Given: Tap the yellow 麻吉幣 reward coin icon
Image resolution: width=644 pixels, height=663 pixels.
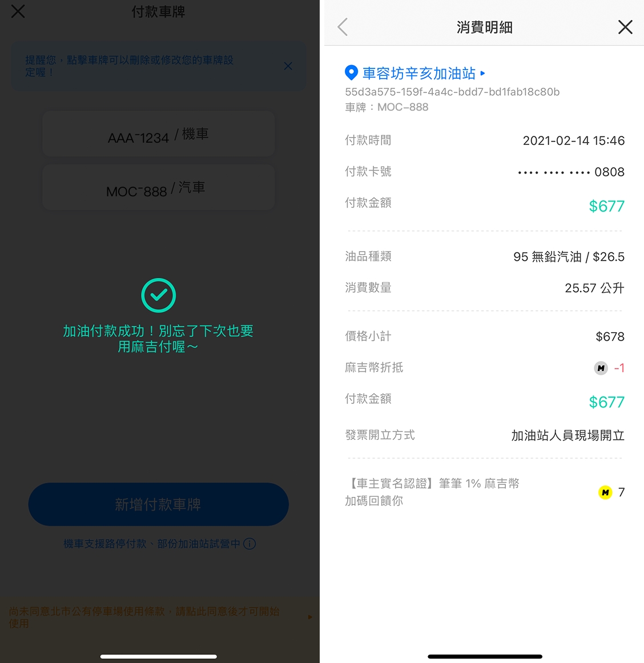Looking at the screenshot, I should 605,492.
